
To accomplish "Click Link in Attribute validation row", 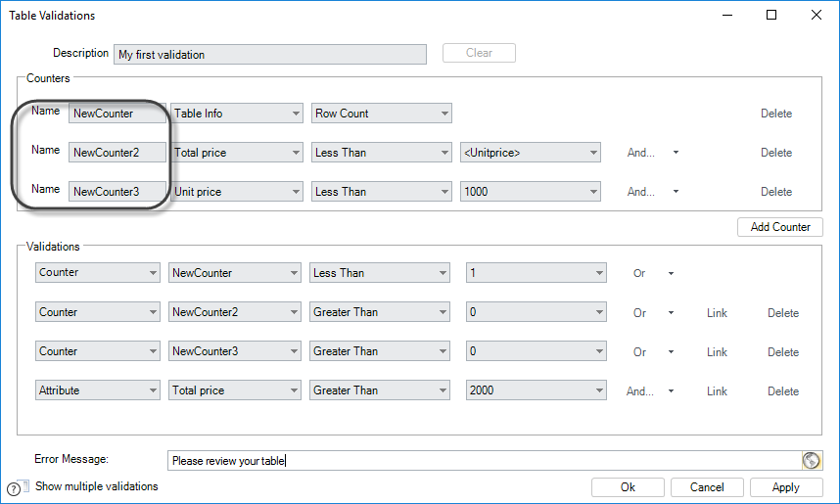I will pos(717,391).
